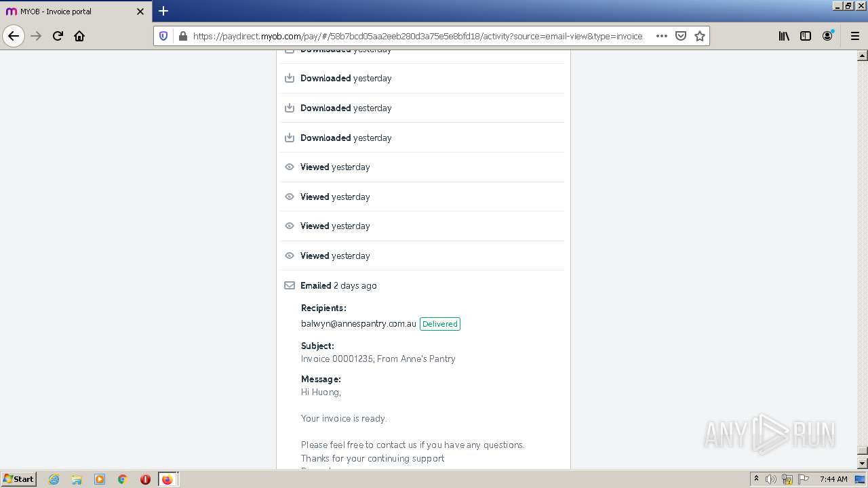Open page actions three-dot menu
868x488 pixels.
tap(662, 36)
